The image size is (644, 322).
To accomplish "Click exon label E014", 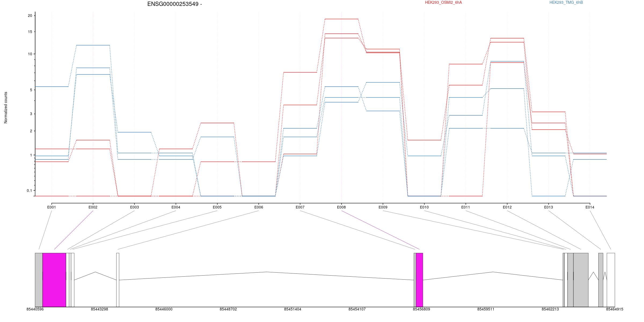I will tap(590, 207).
